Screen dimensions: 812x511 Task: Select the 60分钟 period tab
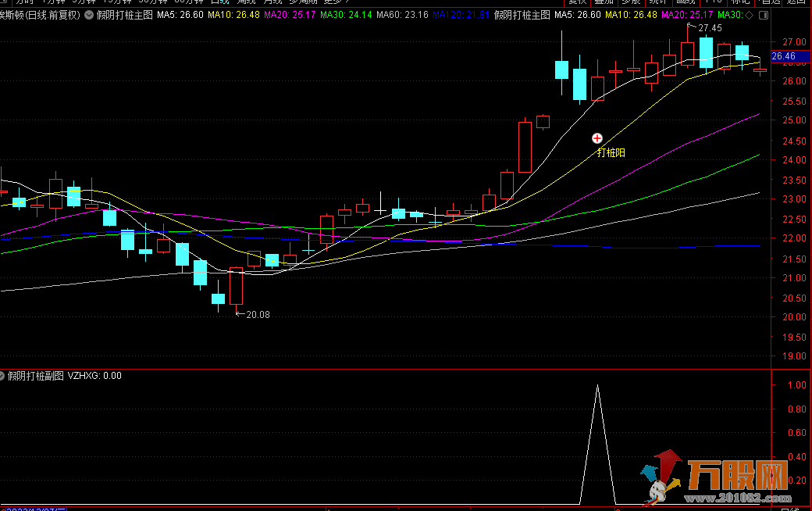point(189,2)
